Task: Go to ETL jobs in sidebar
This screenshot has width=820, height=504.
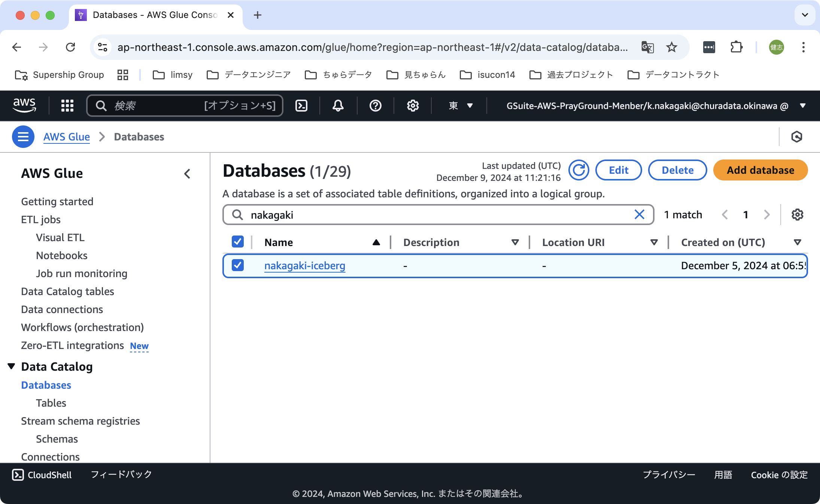Action: [x=41, y=219]
